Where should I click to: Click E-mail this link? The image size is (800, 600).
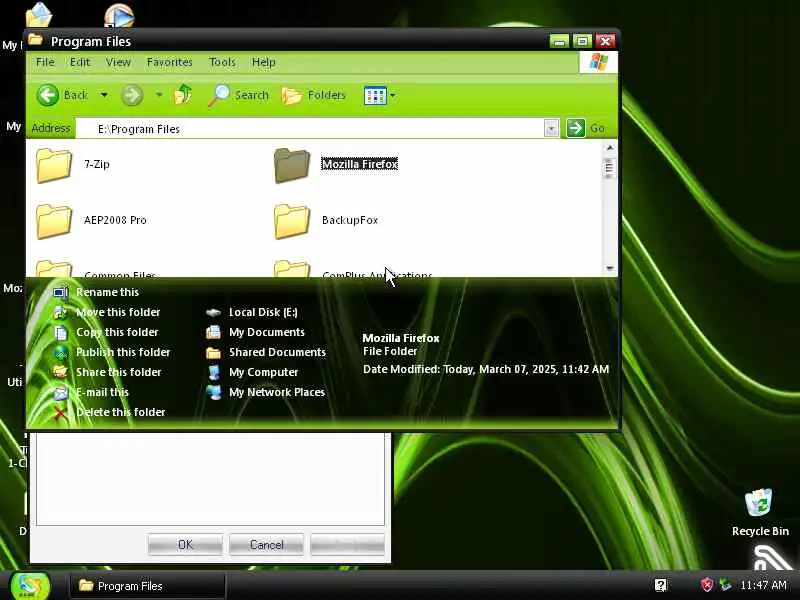click(102, 392)
